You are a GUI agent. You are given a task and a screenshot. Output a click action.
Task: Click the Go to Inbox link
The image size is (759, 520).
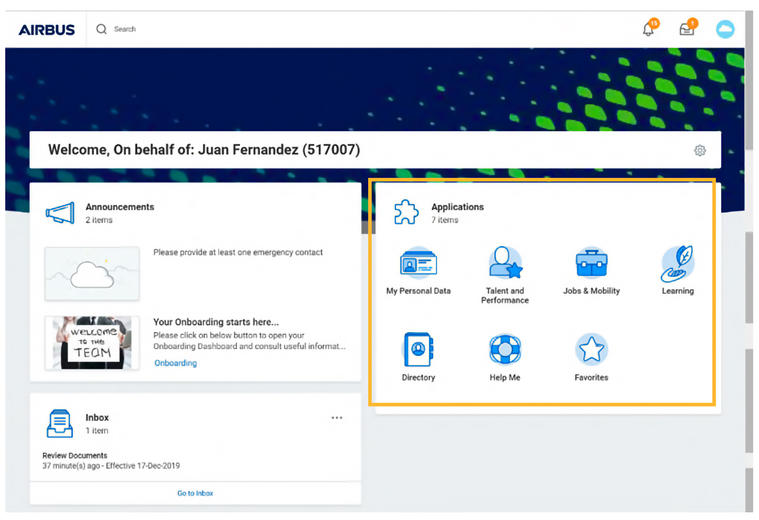coord(195,493)
